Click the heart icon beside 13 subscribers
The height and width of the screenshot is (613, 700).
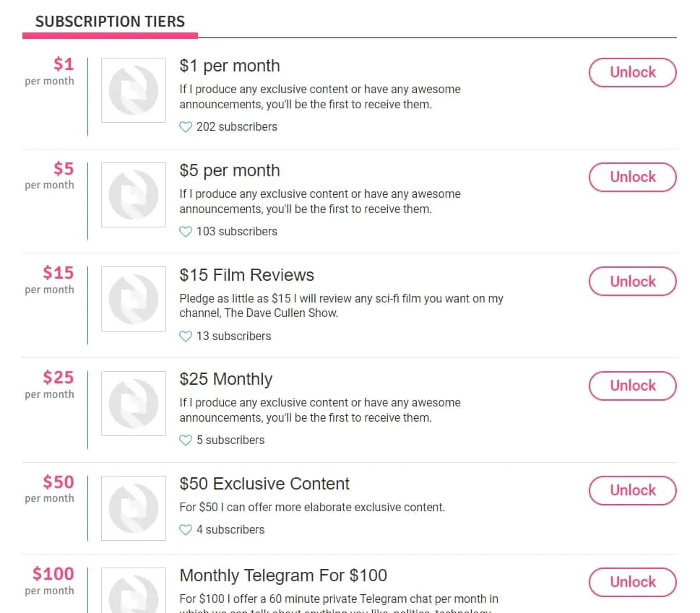(185, 336)
